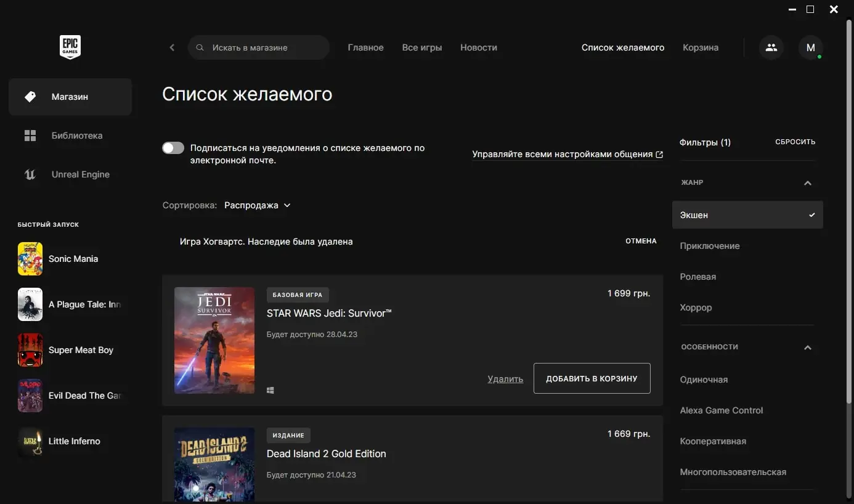
Task: Collapse the ОСОБЕННОСТИ filter section
Action: (808, 348)
